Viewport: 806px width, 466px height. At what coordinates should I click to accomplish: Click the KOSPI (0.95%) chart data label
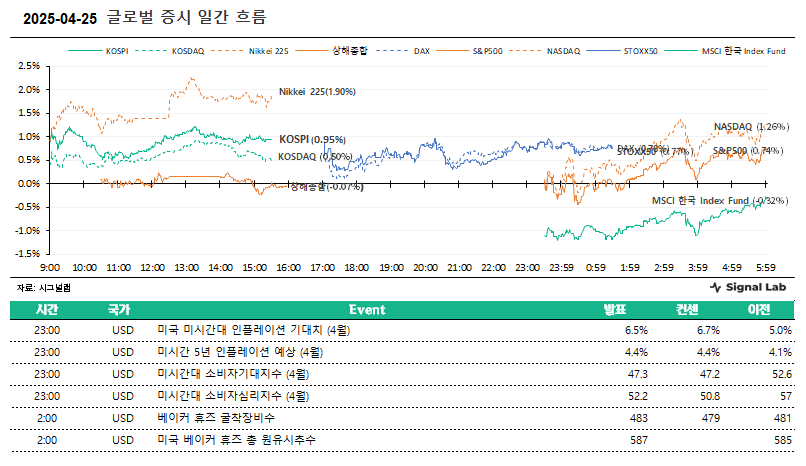313,139
